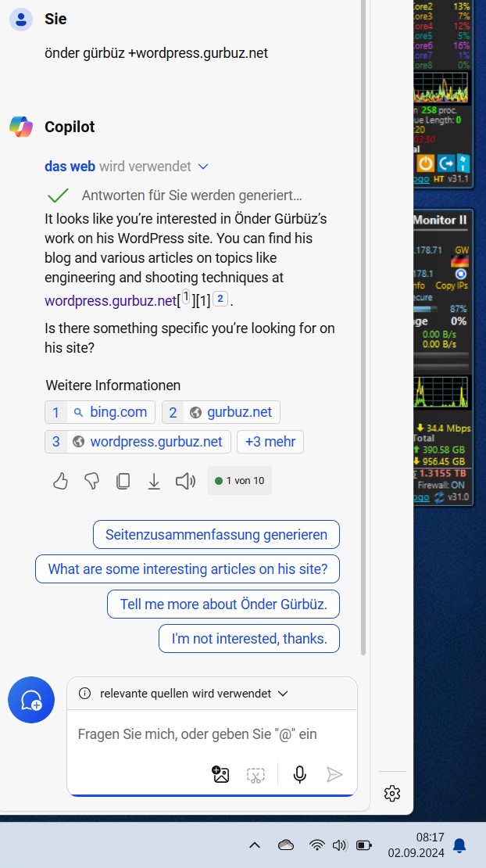The image size is (486, 868).
Task: Copy the Copilot answer to clipboard
Action: pyautogui.click(x=123, y=481)
